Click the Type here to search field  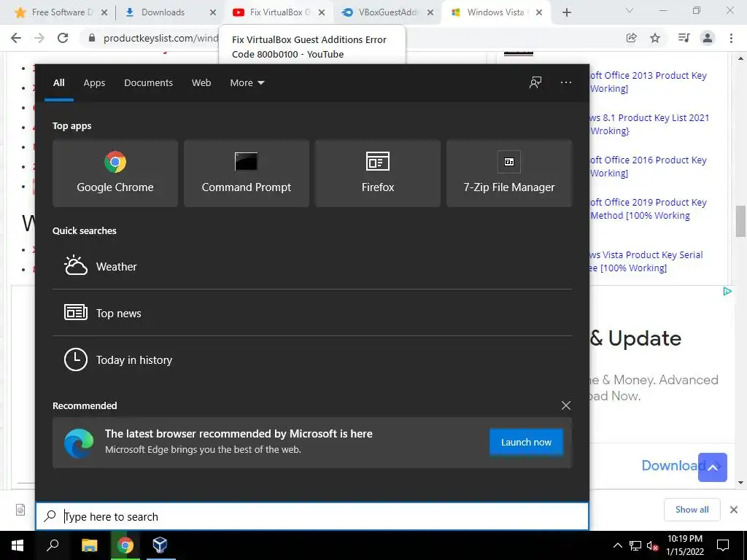coord(312,516)
